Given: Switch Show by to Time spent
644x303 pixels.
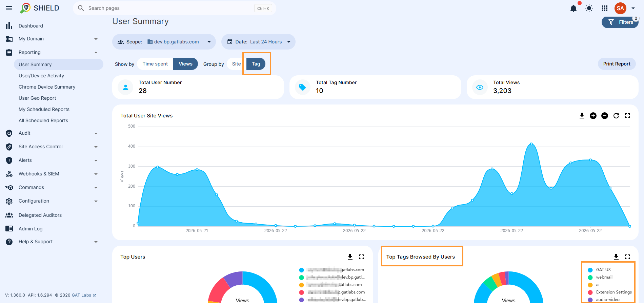Looking at the screenshot, I should click(x=155, y=64).
